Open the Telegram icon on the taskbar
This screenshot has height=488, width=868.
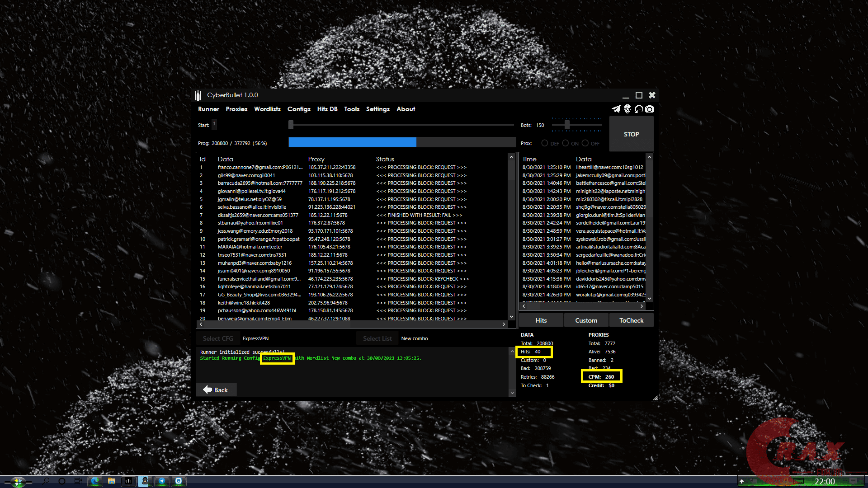coord(162,481)
